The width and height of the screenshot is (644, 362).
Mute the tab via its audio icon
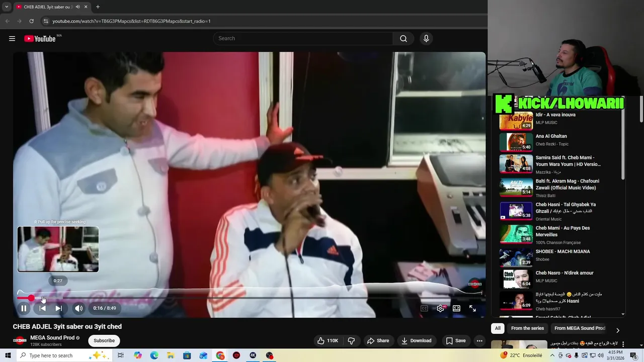point(77,7)
